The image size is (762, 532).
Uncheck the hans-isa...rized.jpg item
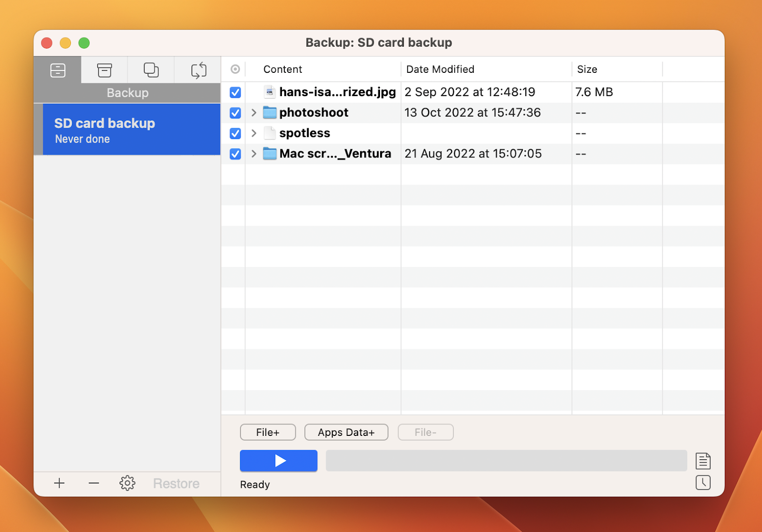(235, 92)
